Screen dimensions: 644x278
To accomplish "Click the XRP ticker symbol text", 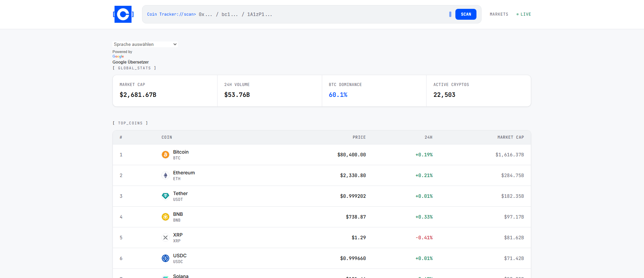I will (x=177, y=241).
